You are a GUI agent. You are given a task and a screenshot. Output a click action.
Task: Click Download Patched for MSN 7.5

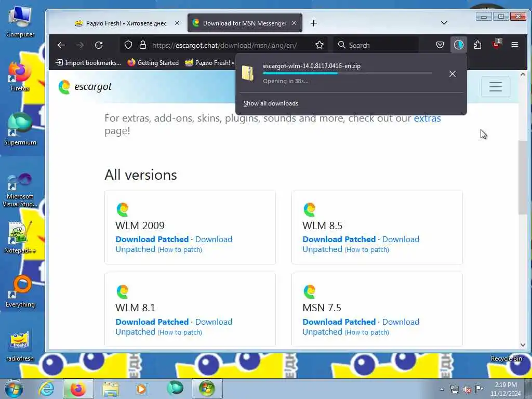pyautogui.click(x=339, y=322)
